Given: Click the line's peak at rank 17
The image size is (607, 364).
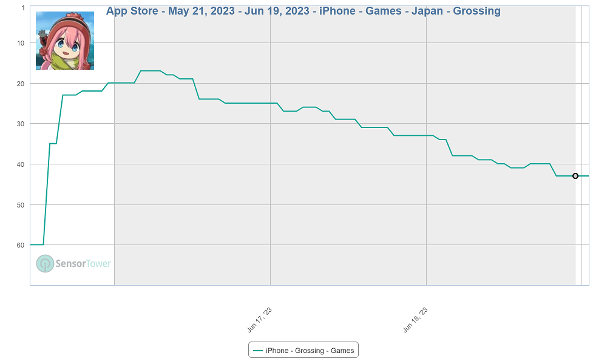Looking at the screenshot, I should 151,71.
